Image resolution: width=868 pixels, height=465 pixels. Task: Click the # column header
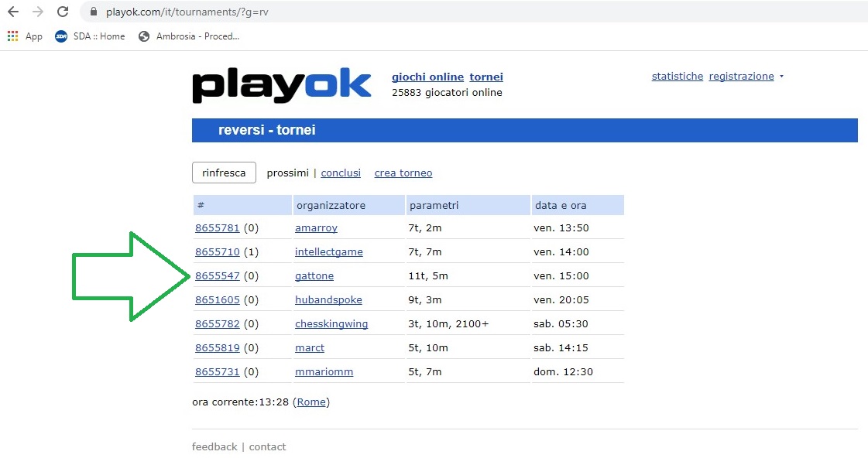point(242,205)
